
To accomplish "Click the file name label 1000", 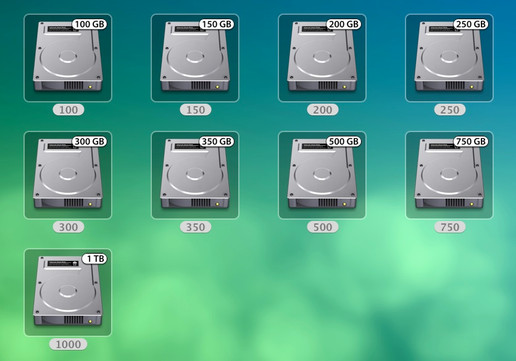I will (x=68, y=344).
